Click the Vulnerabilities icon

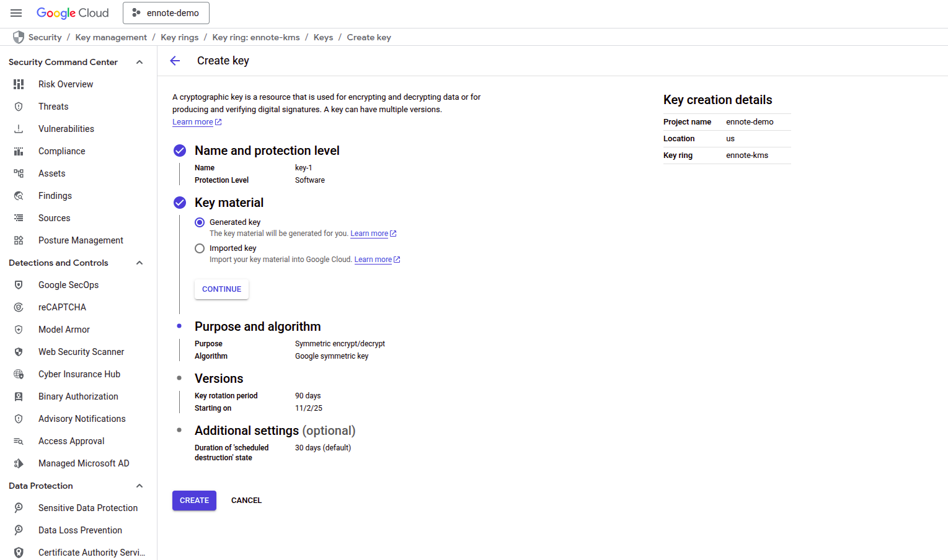coord(19,129)
